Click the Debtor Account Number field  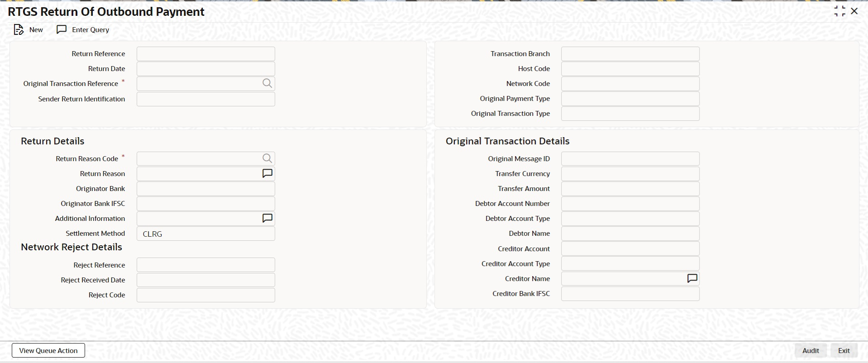coord(630,204)
